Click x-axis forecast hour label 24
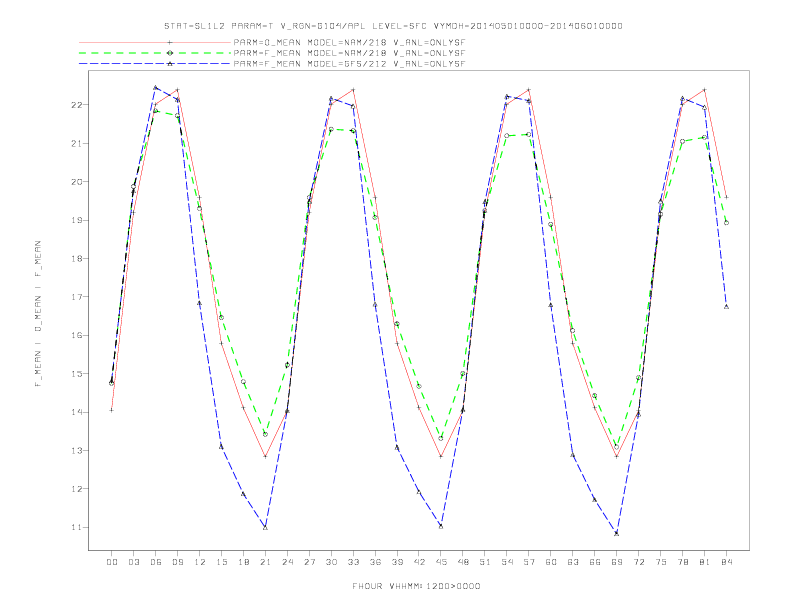 tap(287, 562)
